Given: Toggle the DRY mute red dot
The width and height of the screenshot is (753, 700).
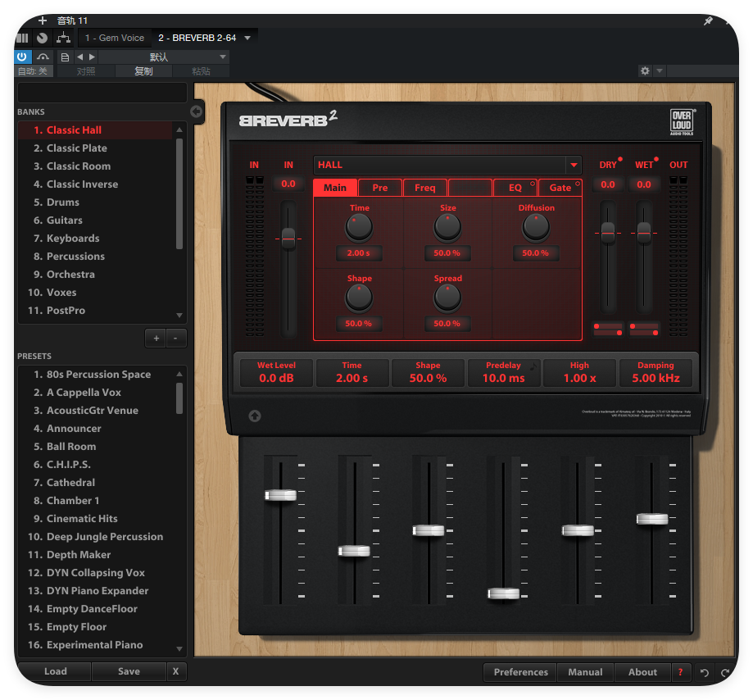Looking at the screenshot, I should click(620, 159).
